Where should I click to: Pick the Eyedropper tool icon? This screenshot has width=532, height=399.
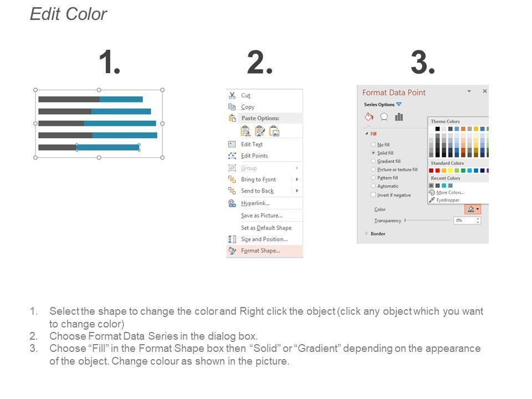pos(432,200)
